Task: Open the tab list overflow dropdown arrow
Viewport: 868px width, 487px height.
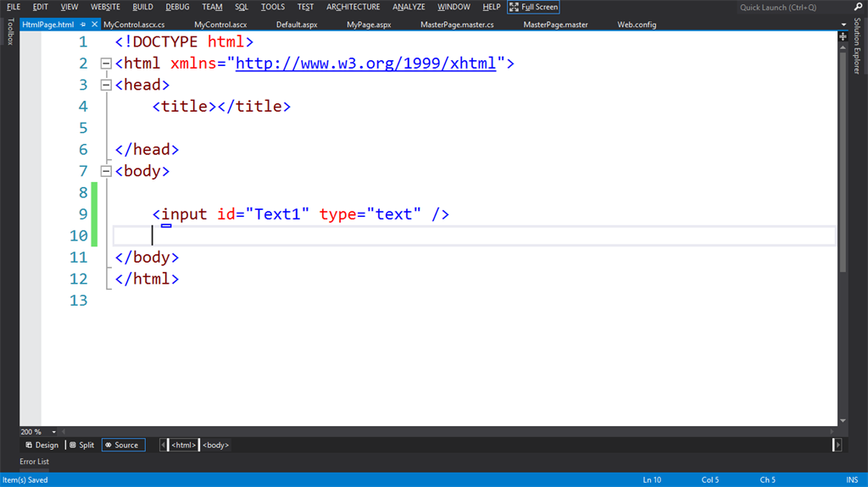Action: pyautogui.click(x=843, y=25)
